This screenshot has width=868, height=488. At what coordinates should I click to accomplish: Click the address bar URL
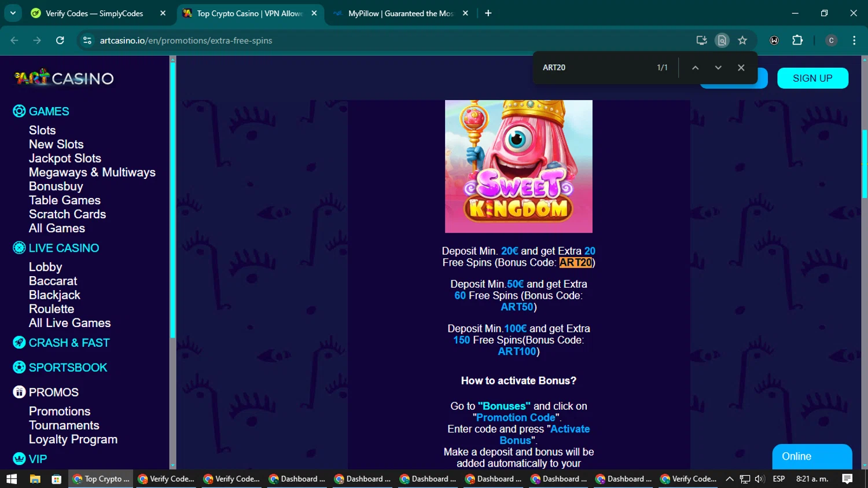tap(186, 41)
